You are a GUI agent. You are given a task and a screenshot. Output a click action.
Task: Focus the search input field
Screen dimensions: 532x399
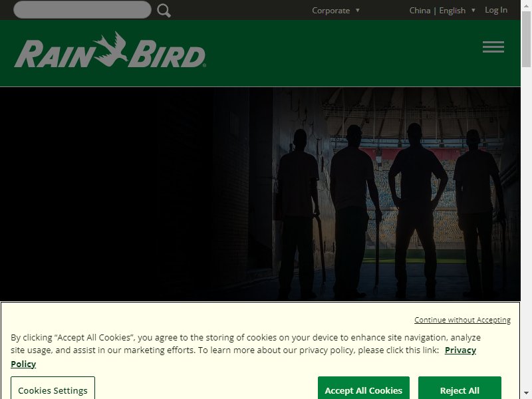82,9
